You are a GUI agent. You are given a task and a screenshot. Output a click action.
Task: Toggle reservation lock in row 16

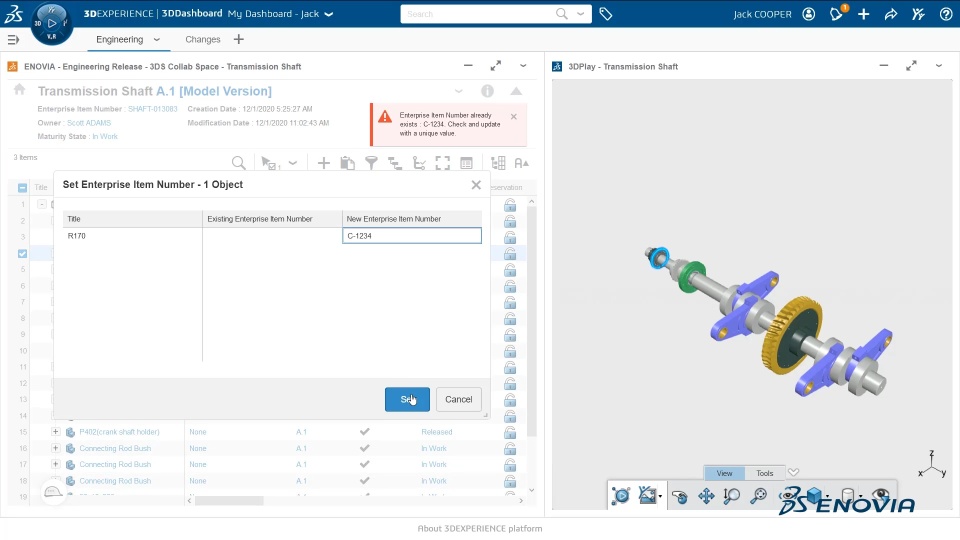click(510, 449)
